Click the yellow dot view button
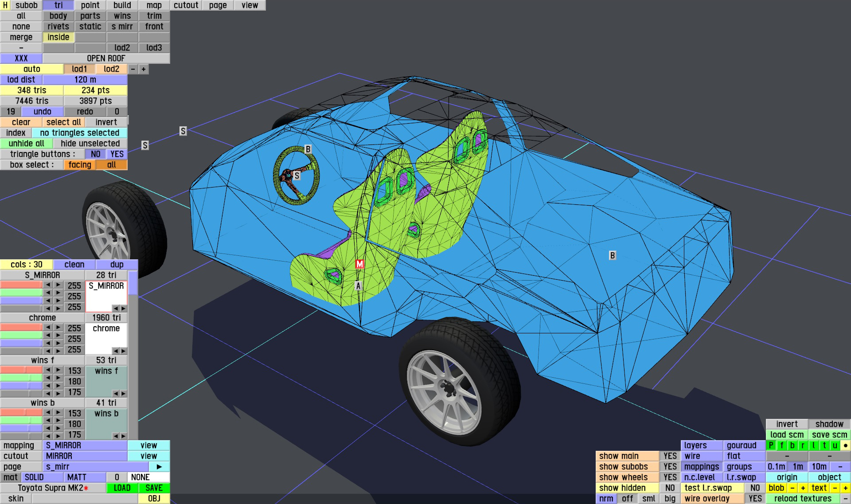The width and height of the screenshot is (851, 504). [x=845, y=445]
